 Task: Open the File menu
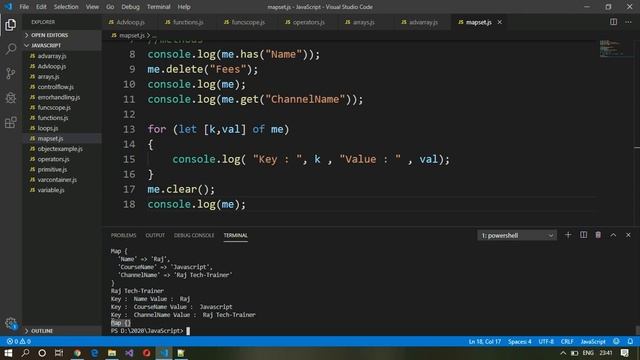[x=24, y=7]
